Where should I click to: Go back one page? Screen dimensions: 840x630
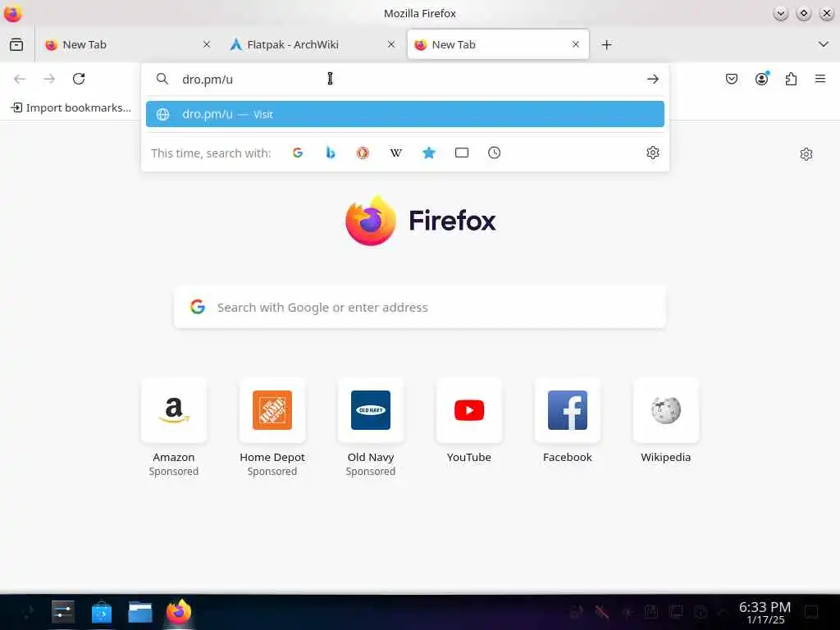20,80
